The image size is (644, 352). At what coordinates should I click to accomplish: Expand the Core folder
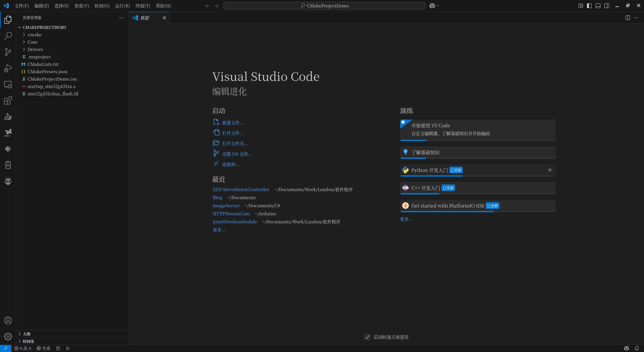coord(72,42)
